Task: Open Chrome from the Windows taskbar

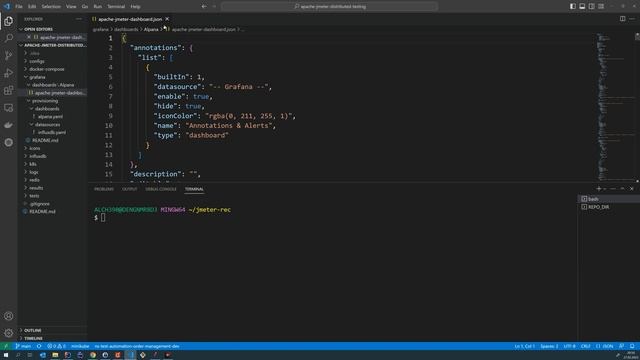Action: click(x=93, y=355)
